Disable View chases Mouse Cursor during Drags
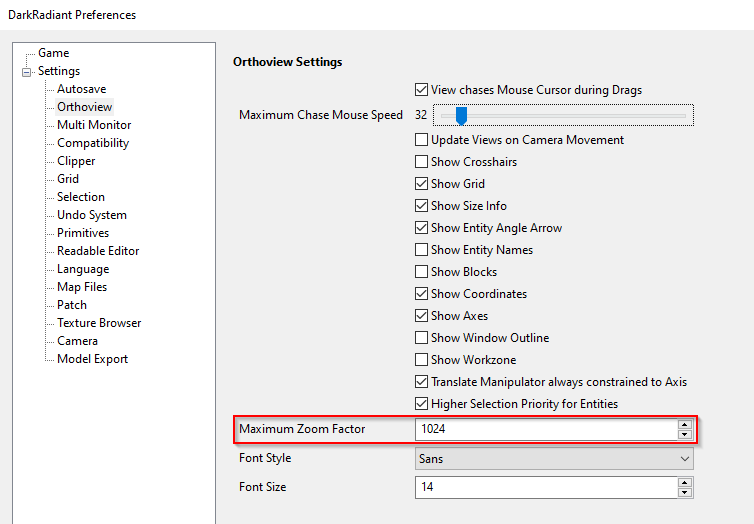 (x=422, y=90)
